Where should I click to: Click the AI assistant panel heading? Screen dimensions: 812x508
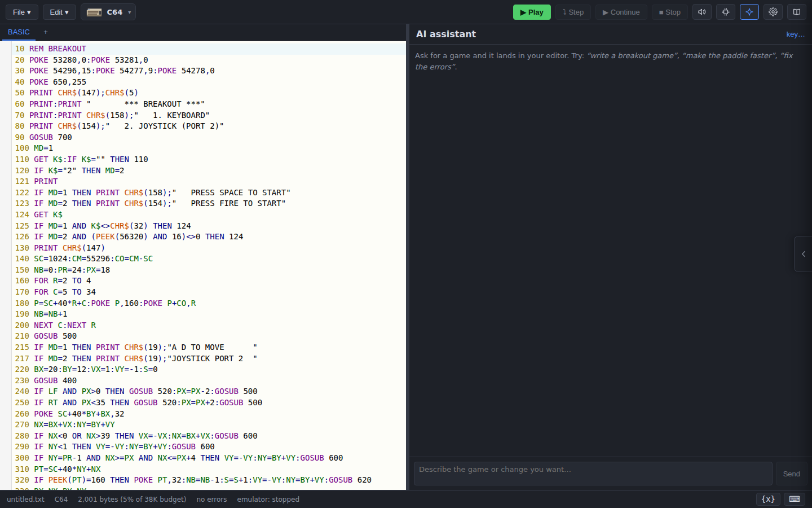point(446,34)
